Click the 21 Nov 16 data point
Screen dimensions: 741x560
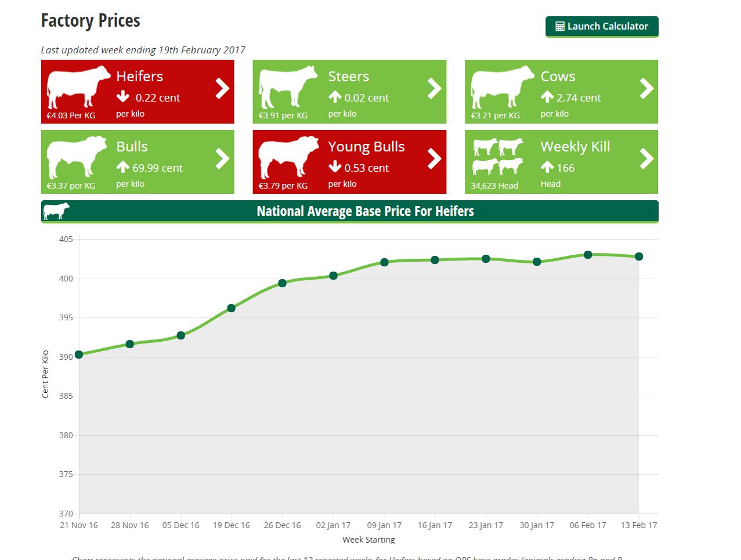click(79, 355)
